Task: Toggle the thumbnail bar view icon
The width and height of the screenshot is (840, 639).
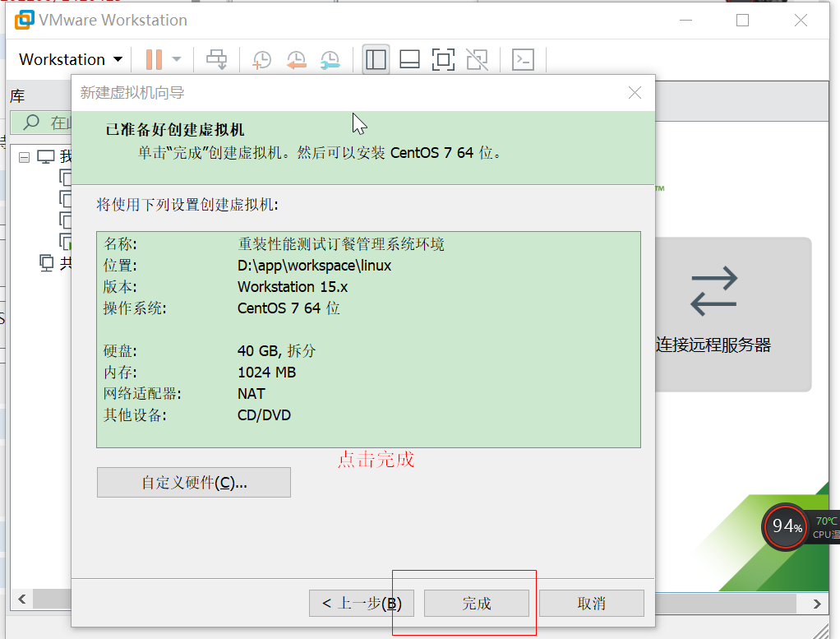Action: coord(410,59)
